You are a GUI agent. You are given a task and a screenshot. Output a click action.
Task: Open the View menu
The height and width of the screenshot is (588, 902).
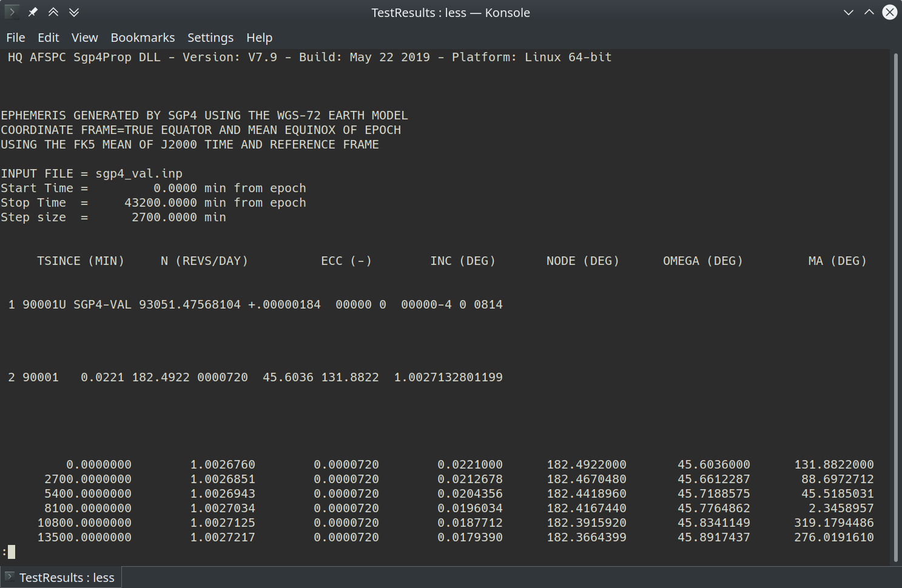pos(84,38)
